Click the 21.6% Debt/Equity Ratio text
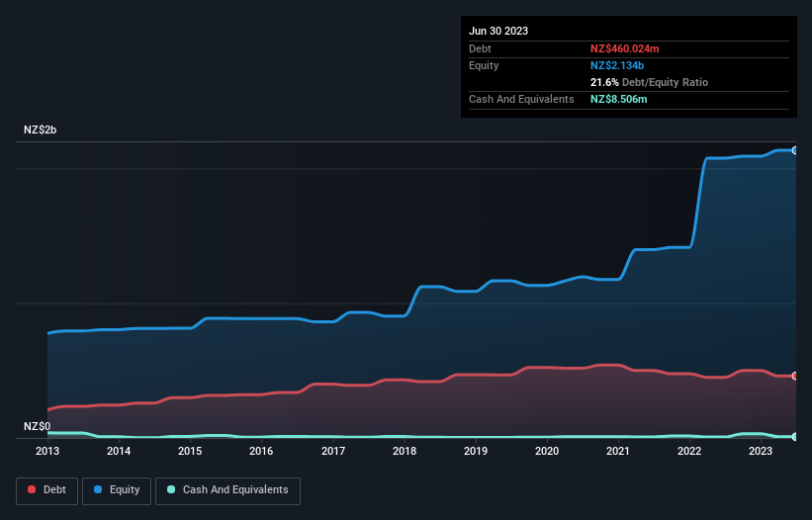Screen dimensions: 812x520 (650, 82)
